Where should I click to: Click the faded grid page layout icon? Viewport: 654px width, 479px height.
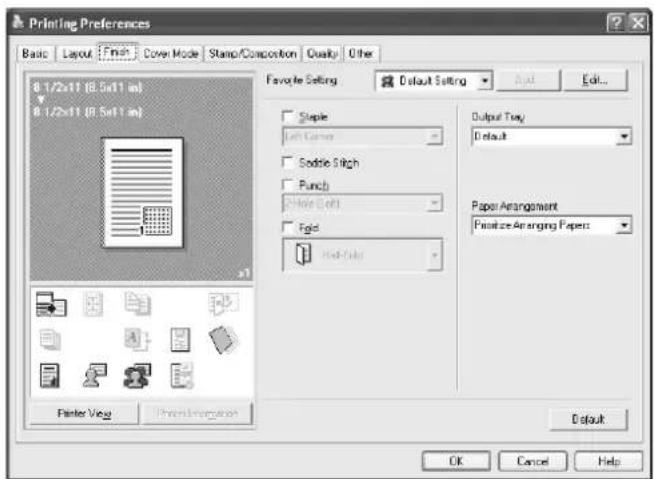click(x=93, y=304)
